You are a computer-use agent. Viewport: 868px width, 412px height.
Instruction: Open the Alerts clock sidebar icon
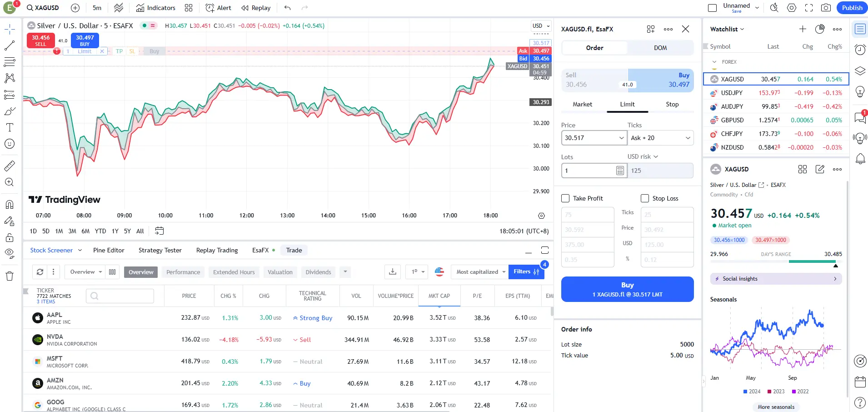click(x=860, y=50)
